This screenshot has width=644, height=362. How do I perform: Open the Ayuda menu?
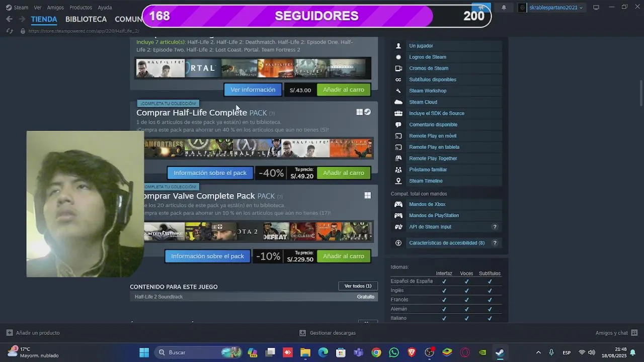point(105,8)
